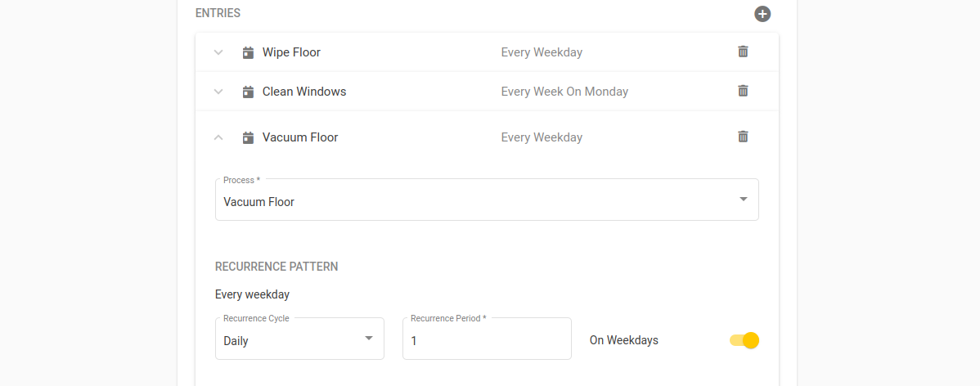Collapse the Vacuum Floor entry
This screenshot has height=386, width=980.
pos(218,137)
